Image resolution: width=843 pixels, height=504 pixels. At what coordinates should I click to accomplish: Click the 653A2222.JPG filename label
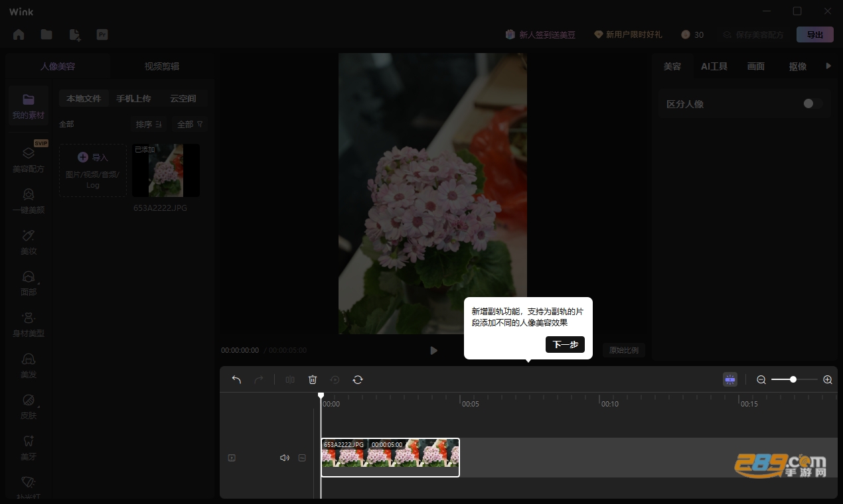pyautogui.click(x=161, y=208)
